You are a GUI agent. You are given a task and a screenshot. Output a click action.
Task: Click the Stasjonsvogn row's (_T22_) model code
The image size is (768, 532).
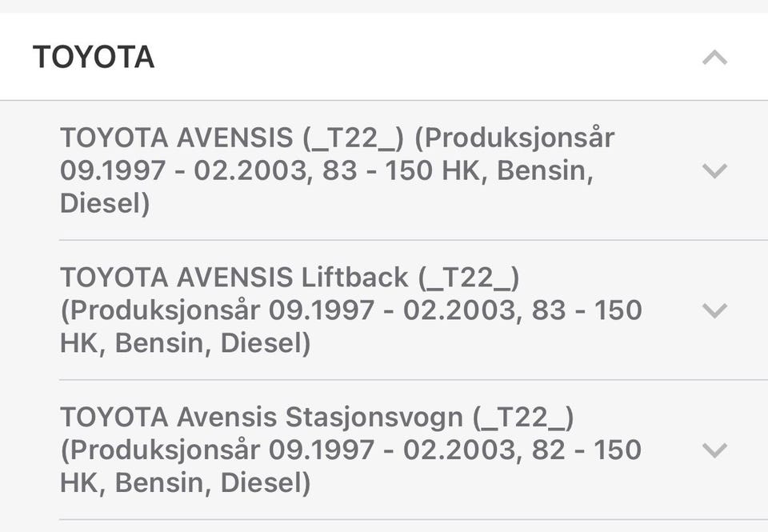coord(523,417)
